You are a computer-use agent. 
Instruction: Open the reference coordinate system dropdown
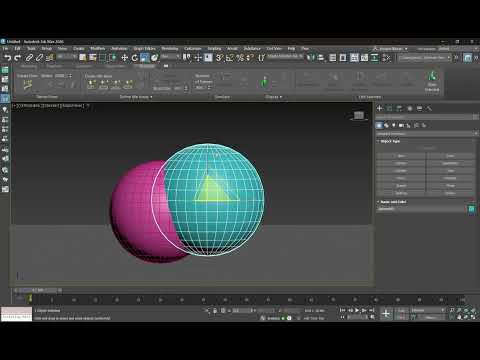point(170,57)
